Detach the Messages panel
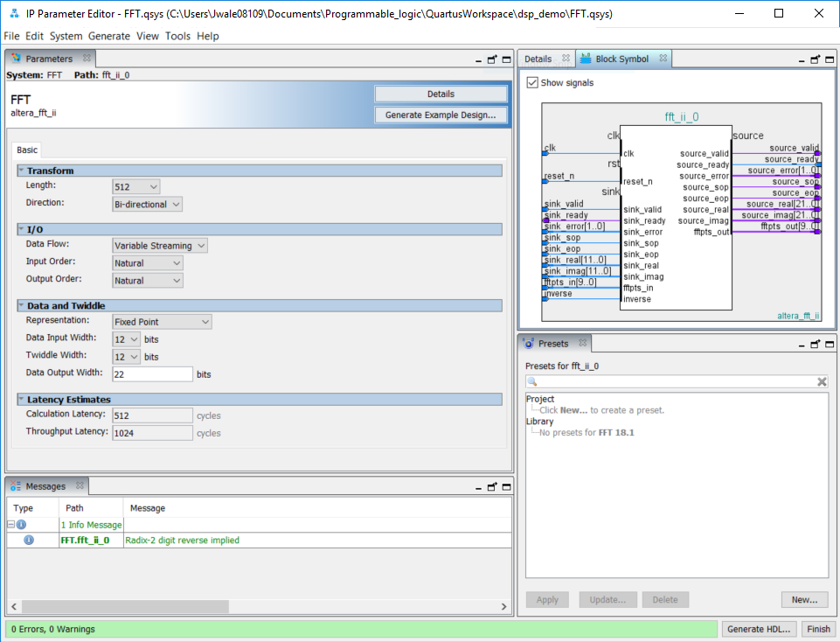 tap(492, 486)
